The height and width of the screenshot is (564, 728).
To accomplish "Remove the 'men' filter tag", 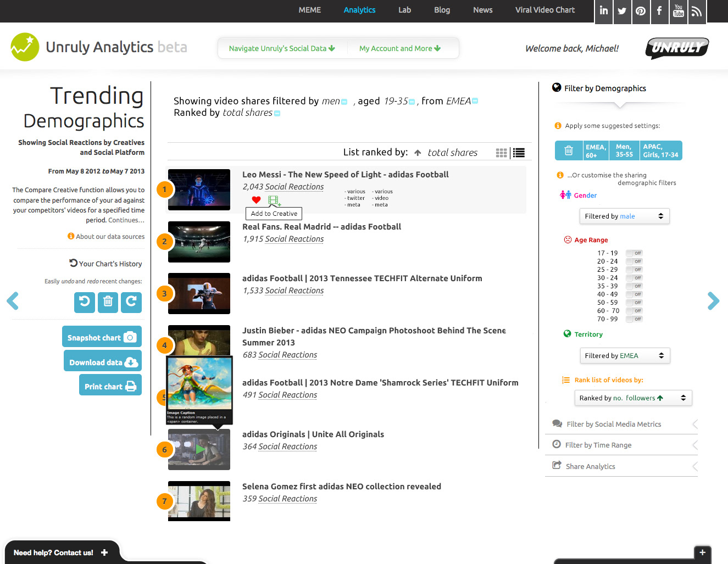I will [344, 102].
